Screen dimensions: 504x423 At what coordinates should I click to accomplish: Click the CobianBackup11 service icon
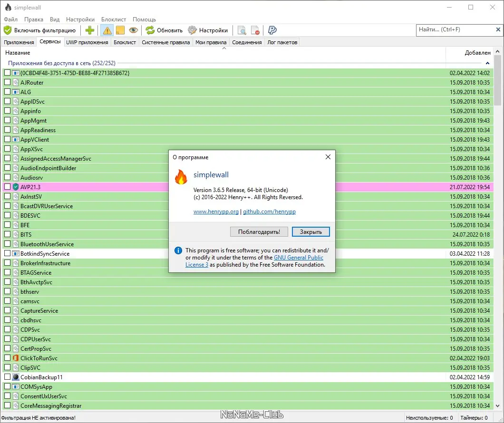pyautogui.click(x=16, y=377)
